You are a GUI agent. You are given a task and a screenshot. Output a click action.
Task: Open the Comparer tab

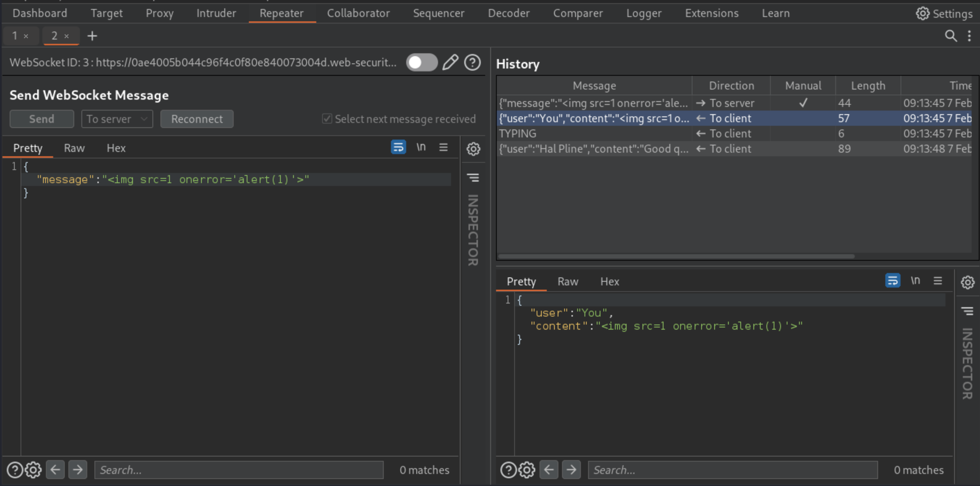578,13
